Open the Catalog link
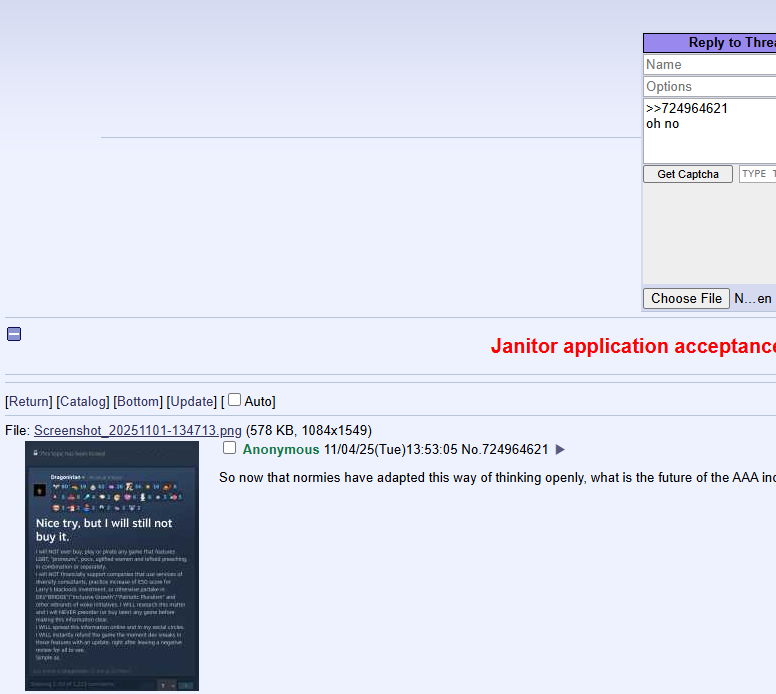776x694 pixels. (83, 401)
